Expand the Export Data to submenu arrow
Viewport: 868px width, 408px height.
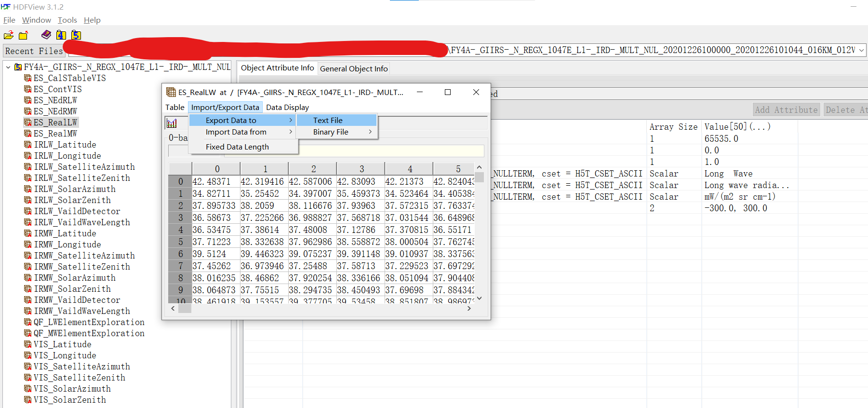[291, 120]
